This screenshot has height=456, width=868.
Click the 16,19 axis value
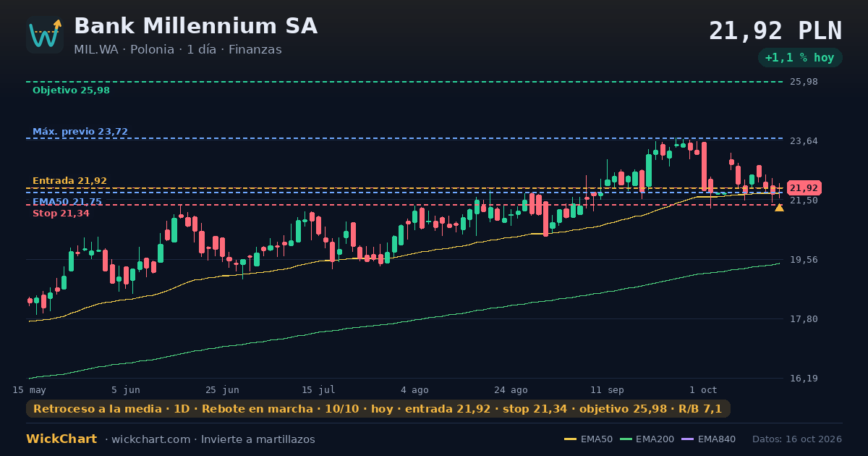[804, 379]
